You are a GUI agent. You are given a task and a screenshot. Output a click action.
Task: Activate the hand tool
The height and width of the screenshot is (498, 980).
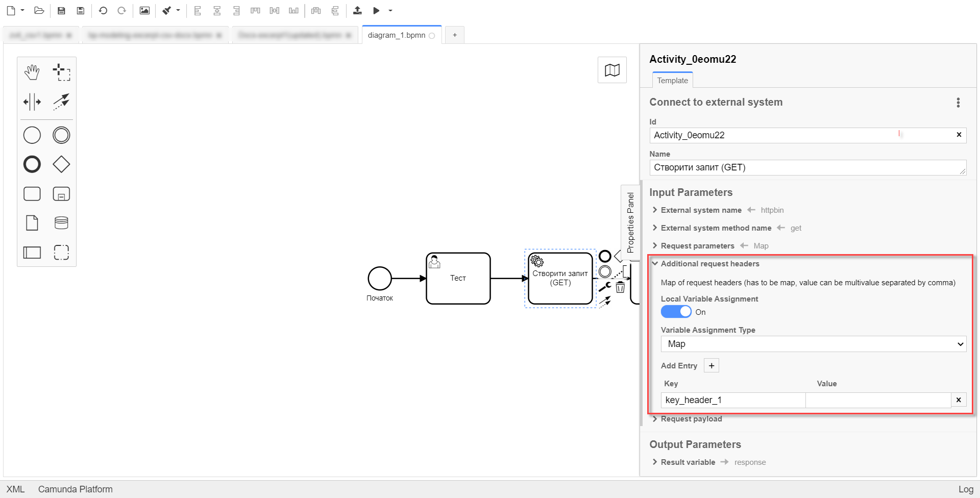(x=32, y=72)
